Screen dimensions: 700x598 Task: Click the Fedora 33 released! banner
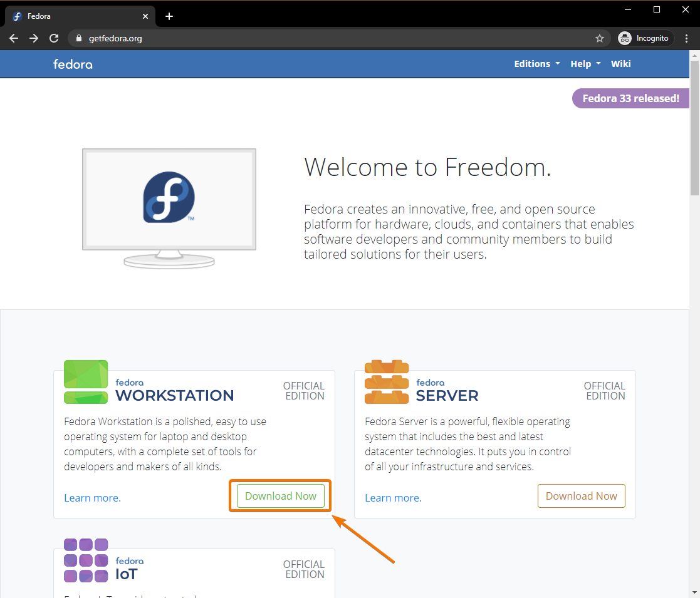[630, 98]
